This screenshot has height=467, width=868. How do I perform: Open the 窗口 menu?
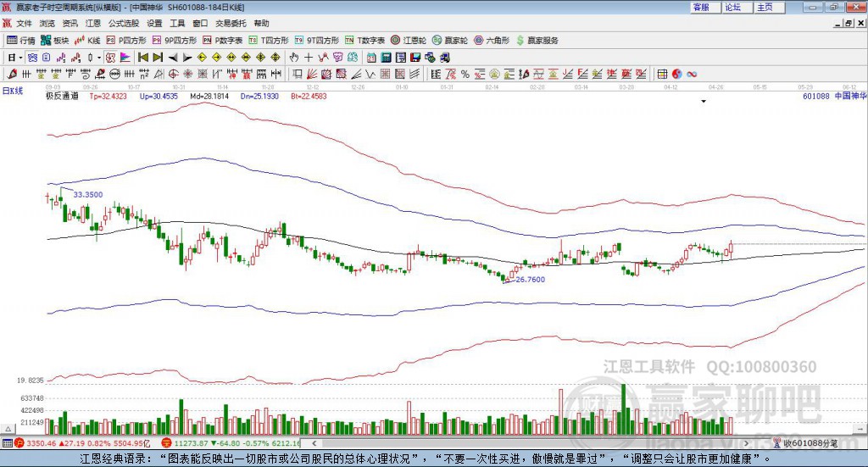pyautogui.click(x=200, y=23)
